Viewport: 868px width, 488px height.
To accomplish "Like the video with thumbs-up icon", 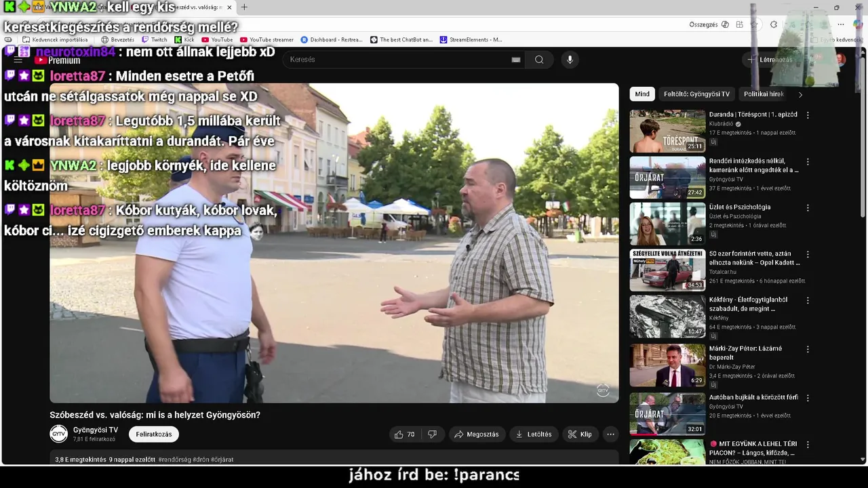I will (405, 434).
